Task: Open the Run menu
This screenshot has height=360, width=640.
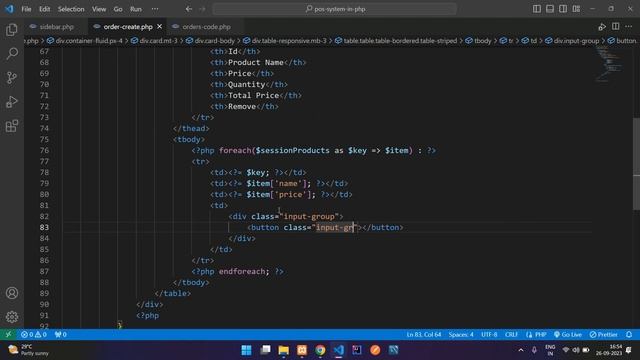Action: pos(136,9)
